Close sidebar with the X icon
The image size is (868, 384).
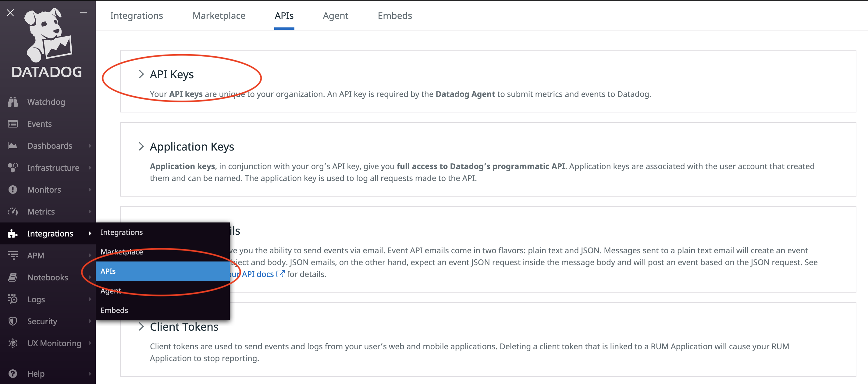click(x=10, y=13)
